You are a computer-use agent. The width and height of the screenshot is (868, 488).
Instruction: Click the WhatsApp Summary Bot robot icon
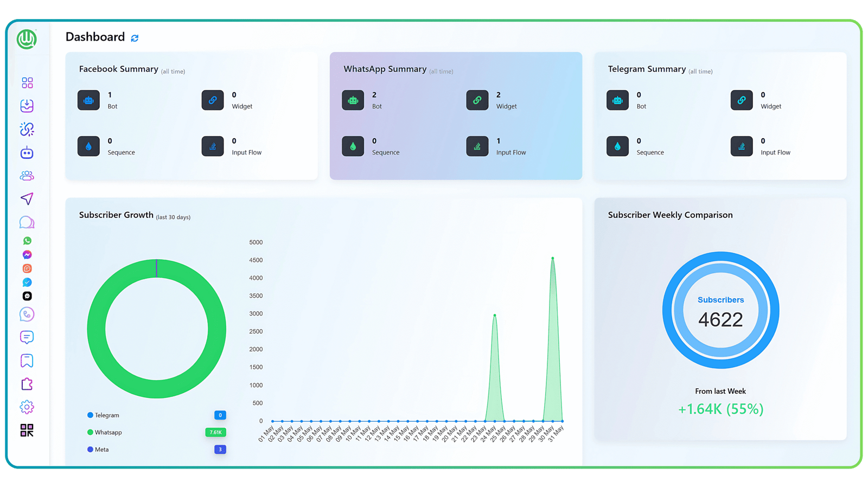click(353, 100)
